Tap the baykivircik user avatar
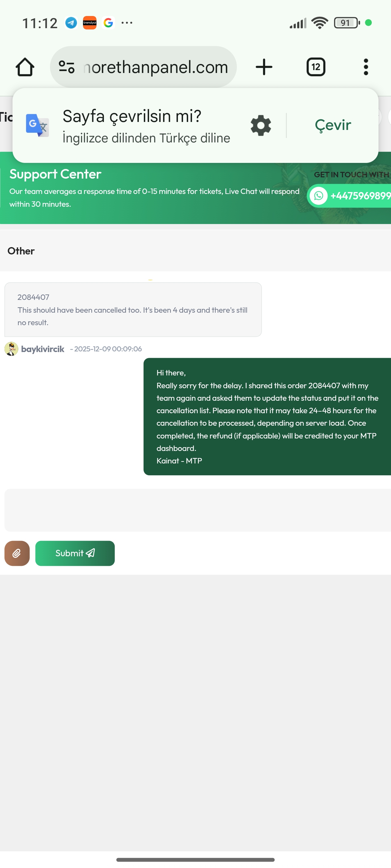Image resolution: width=391 pixels, height=868 pixels. (11, 349)
